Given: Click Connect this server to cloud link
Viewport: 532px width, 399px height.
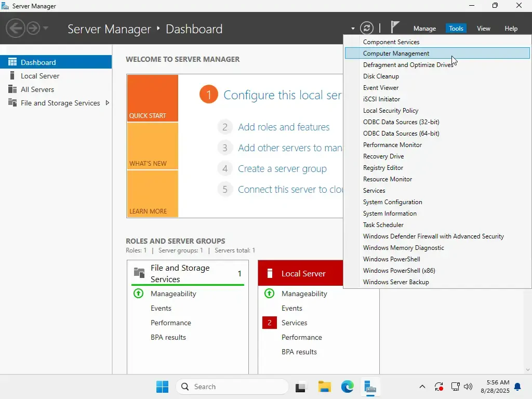Looking at the screenshot, I should pyautogui.click(x=290, y=189).
